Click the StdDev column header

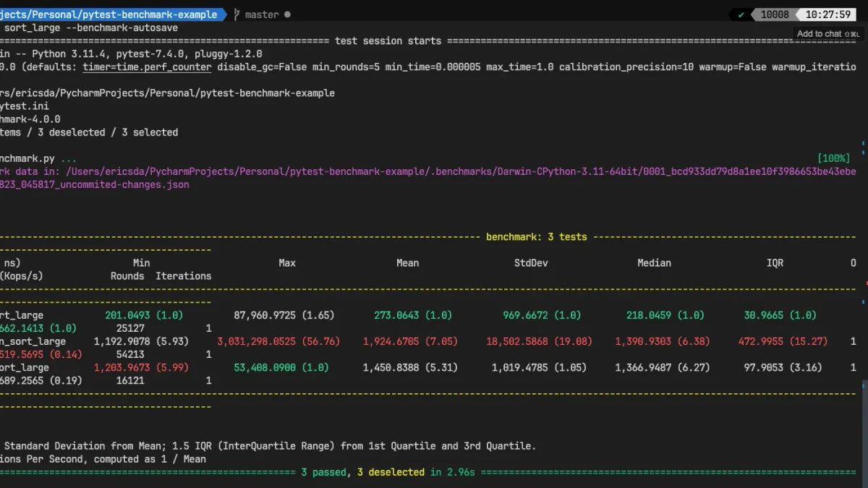[530, 262]
